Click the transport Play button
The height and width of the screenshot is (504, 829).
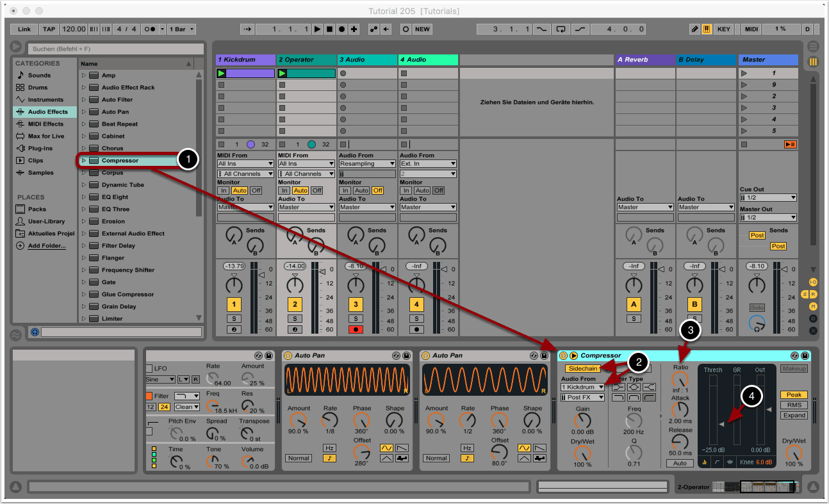(x=318, y=29)
